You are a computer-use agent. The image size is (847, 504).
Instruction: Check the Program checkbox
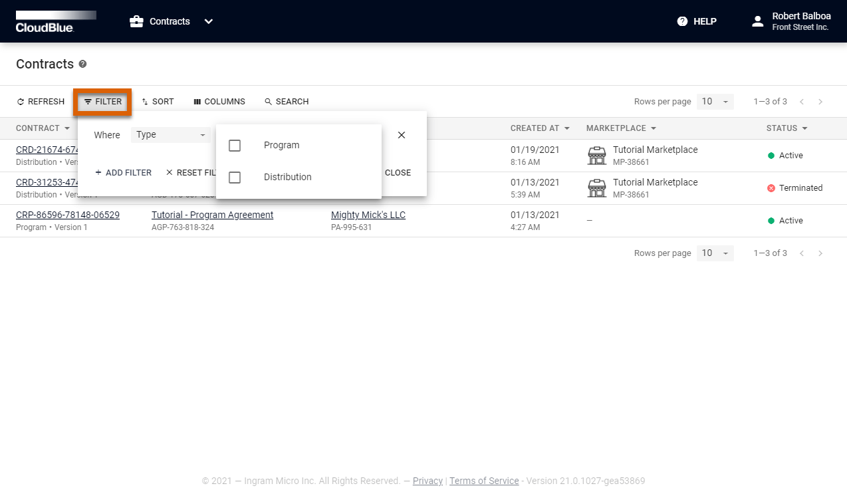point(235,146)
